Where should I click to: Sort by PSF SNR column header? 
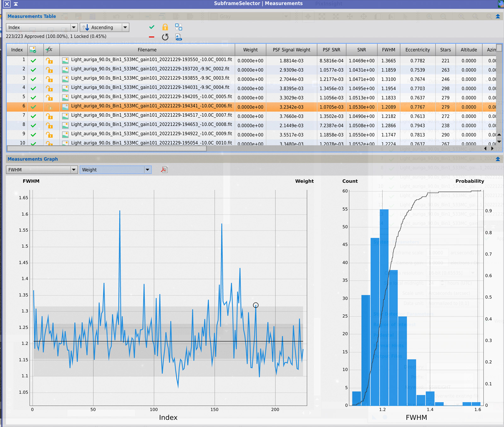pos(331,50)
